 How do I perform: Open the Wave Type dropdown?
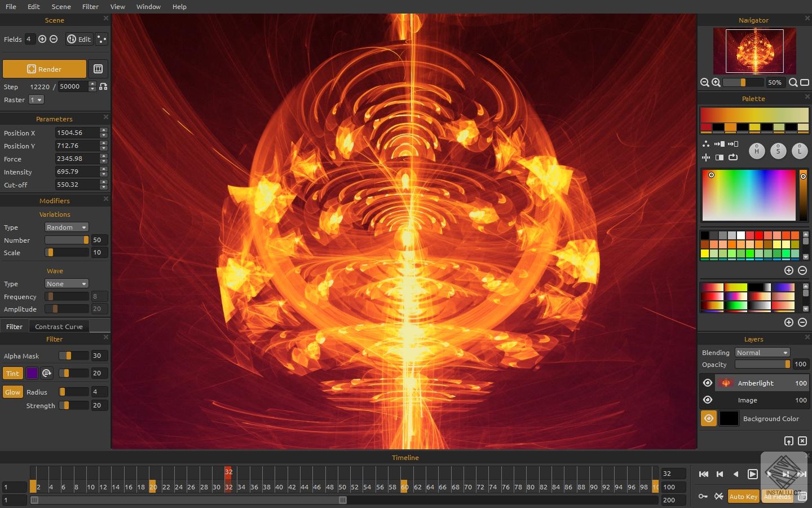67,283
